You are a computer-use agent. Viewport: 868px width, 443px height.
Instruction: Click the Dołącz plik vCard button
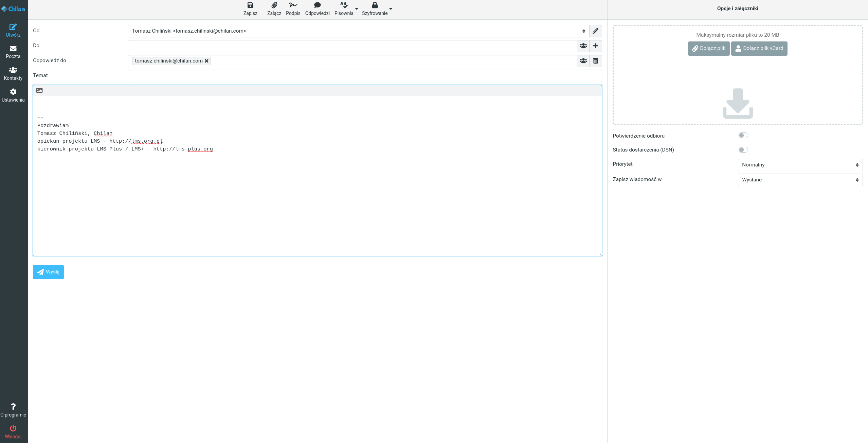759,48
